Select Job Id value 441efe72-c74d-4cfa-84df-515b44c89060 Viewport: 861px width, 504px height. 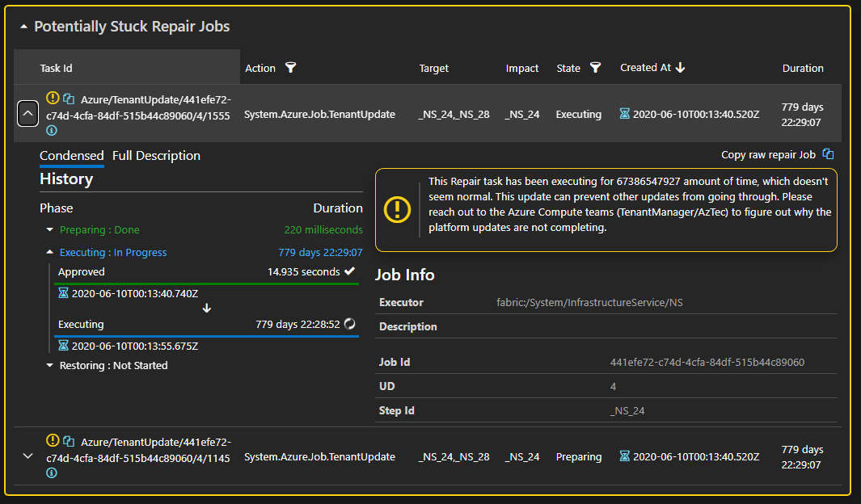click(707, 362)
